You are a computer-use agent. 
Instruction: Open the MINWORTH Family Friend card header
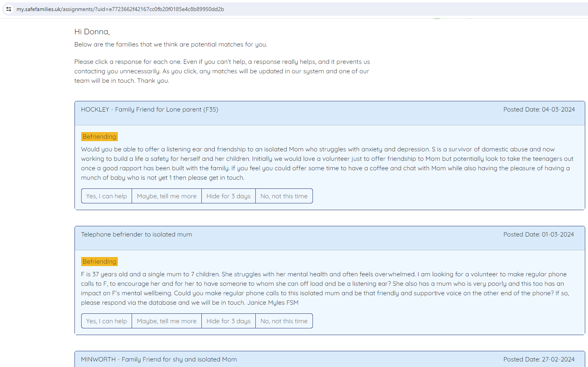pos(159,360)
